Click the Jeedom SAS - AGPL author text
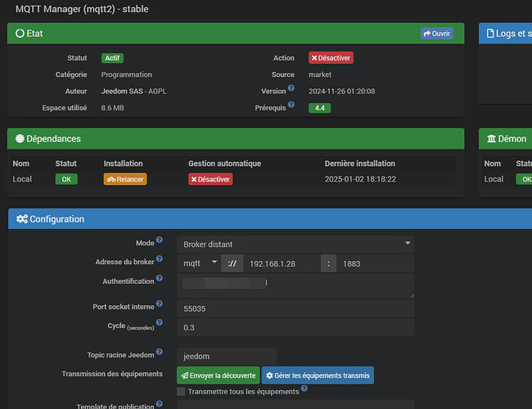 (x=133, y=92)
